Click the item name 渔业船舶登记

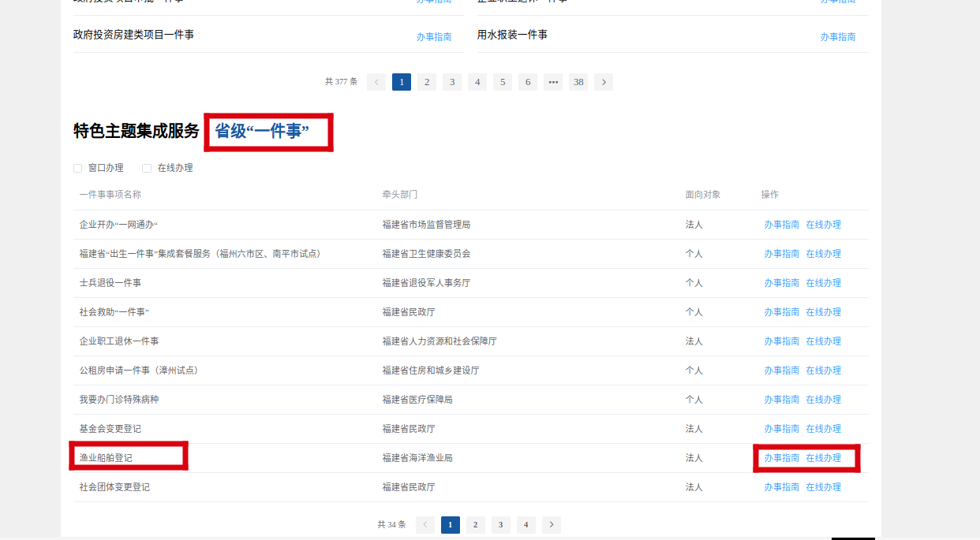tap(106, 458)
